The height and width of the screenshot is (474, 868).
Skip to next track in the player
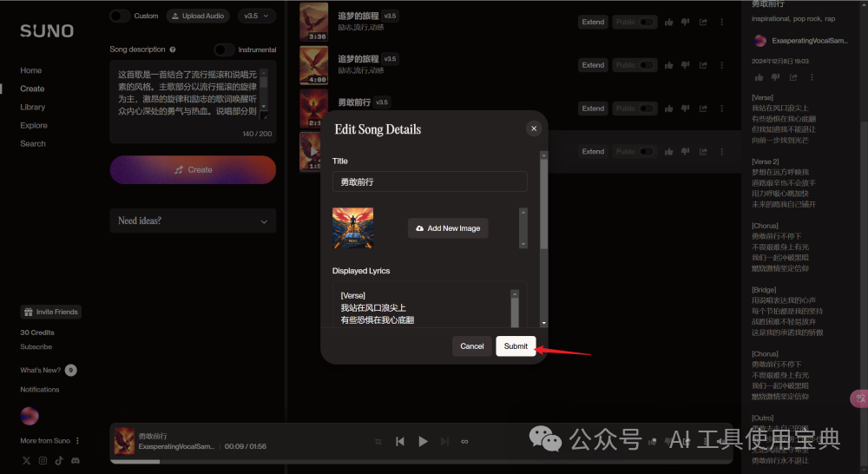click(x=444, y=441)
